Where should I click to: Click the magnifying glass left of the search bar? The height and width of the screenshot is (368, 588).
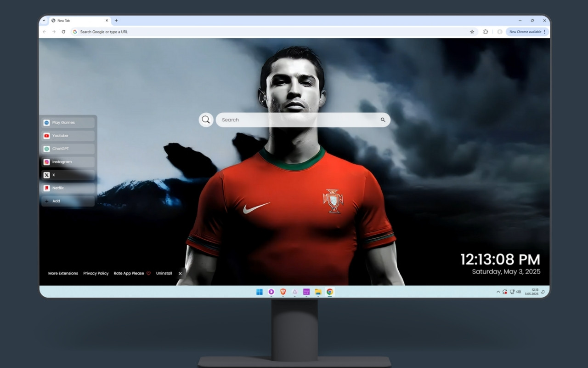click(206, 119)
